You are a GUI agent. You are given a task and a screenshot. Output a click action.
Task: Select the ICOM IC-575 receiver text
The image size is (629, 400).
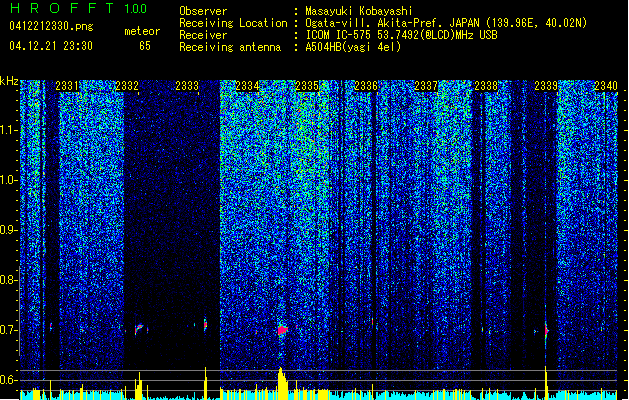[402, 35]
